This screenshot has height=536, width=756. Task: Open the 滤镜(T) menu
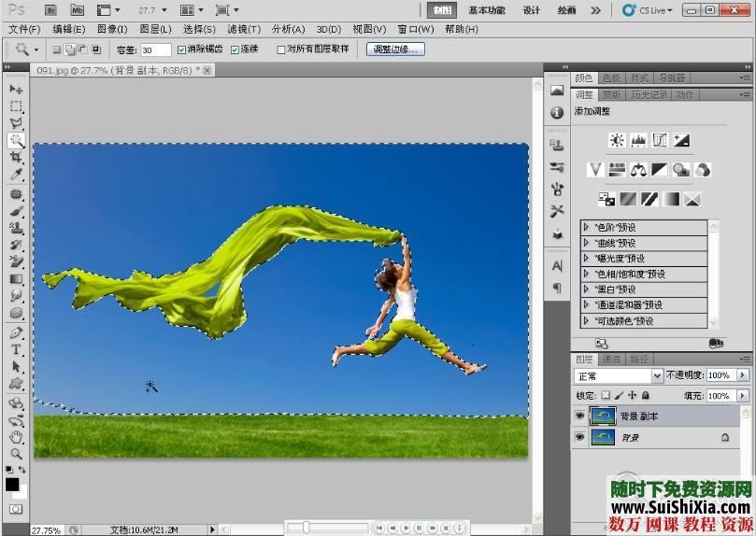[x=243, y=29]
